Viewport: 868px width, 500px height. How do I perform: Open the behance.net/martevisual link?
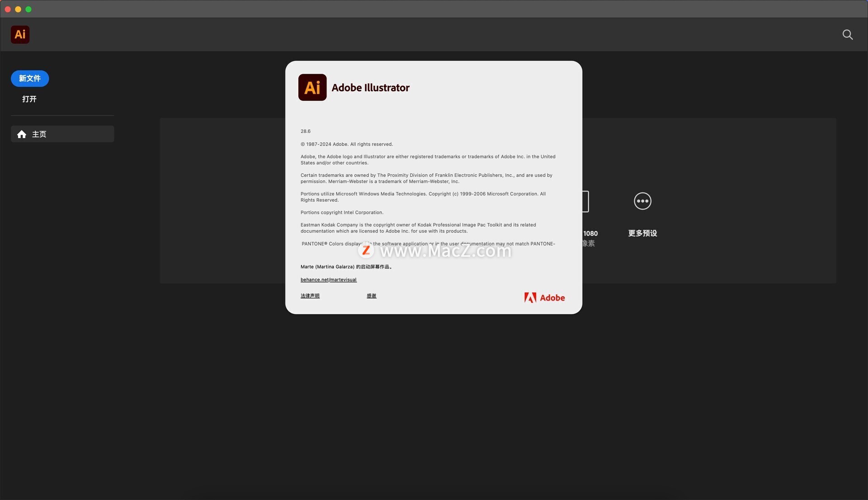point(329,280)
